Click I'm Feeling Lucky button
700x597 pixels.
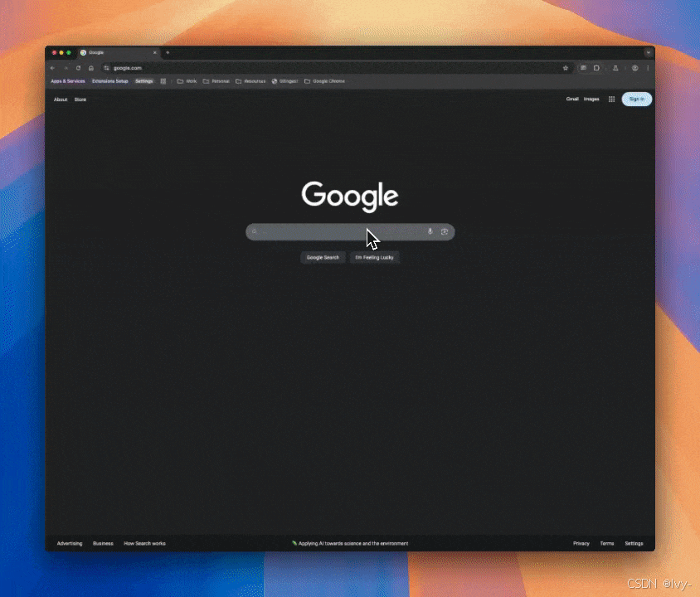pos(375,257)
